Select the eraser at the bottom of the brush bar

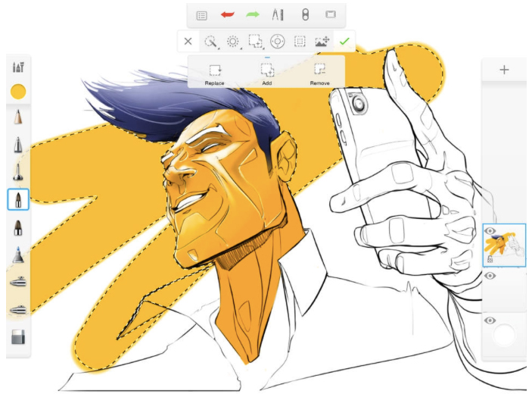(x=18, y=336)
